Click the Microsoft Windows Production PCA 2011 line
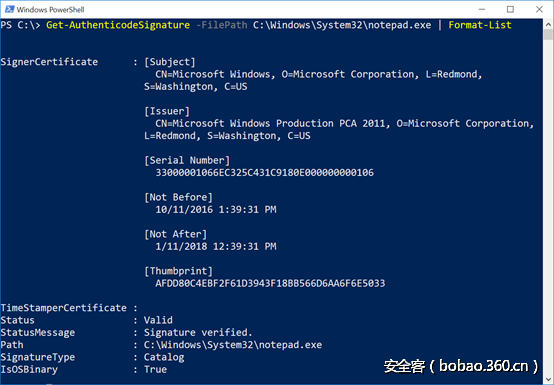The image size is (554, 385). pyautogui.click(x=344, y=124)
